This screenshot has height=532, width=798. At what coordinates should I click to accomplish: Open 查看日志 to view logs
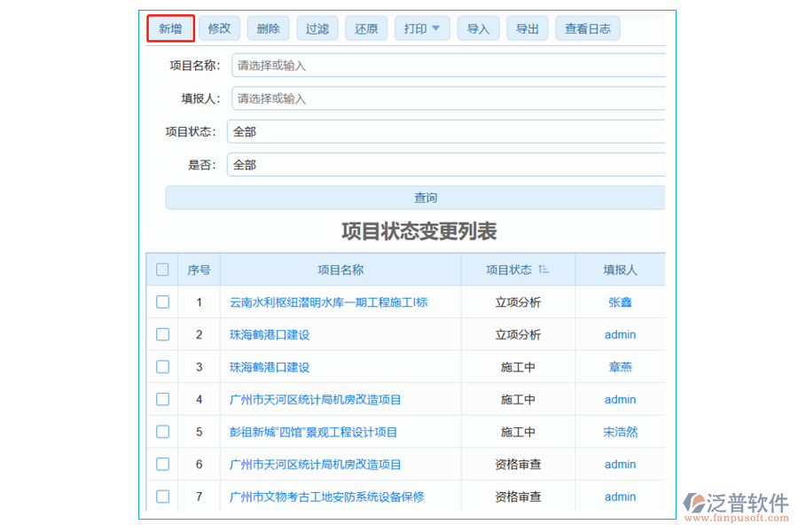(586, 27)
